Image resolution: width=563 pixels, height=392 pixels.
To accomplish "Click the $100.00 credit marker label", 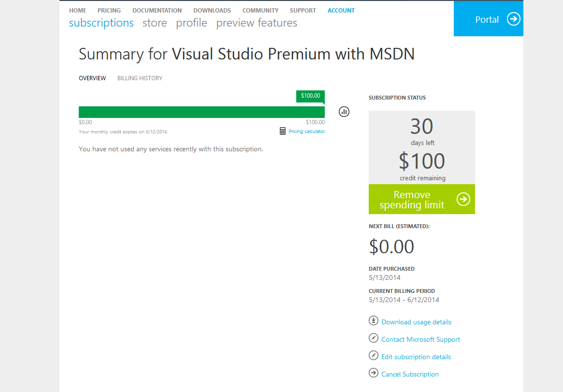I will [x=310, y=96].
